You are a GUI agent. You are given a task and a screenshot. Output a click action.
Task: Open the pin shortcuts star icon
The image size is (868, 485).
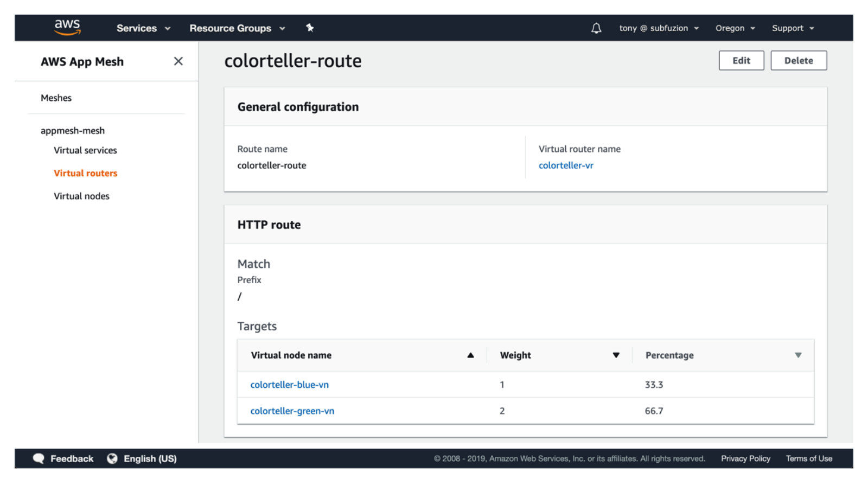pos(310,28)
